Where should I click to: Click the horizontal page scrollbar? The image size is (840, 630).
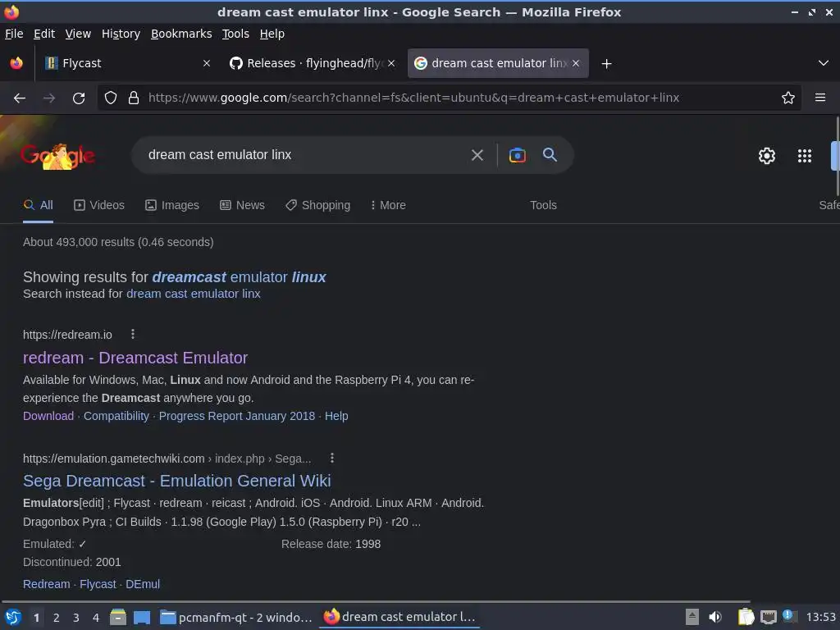point(375,601)
